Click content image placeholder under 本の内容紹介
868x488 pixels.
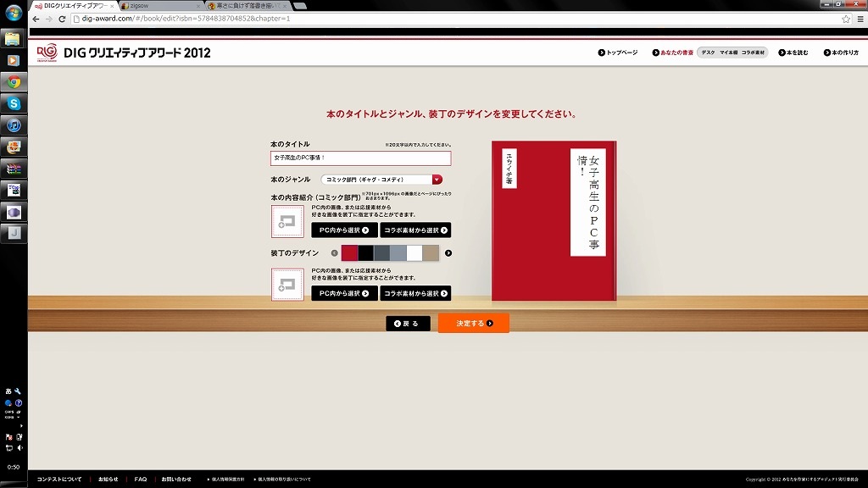click(287, 221)
